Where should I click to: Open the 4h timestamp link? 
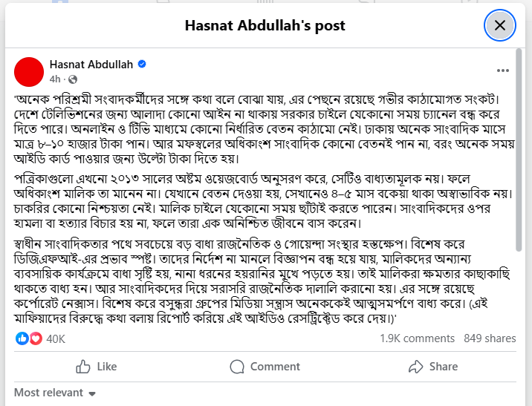point(55,79)
